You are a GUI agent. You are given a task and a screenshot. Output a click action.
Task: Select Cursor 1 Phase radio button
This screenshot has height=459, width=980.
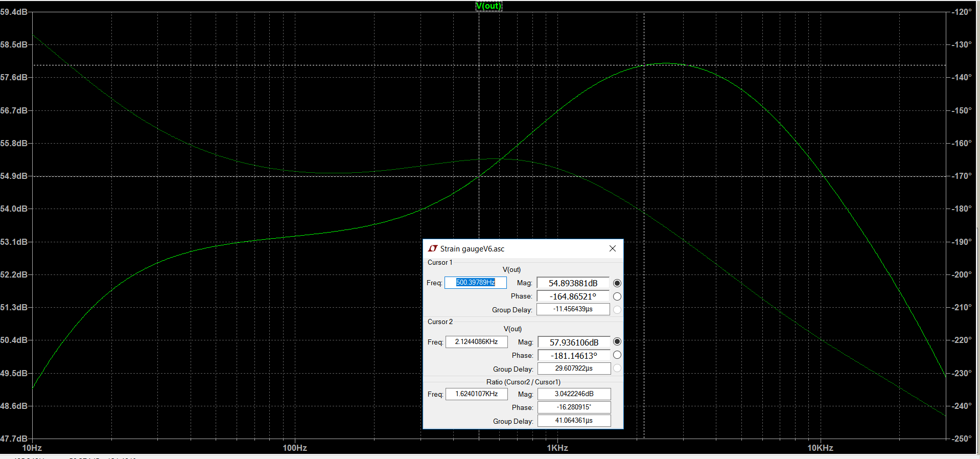coord(617,296)
